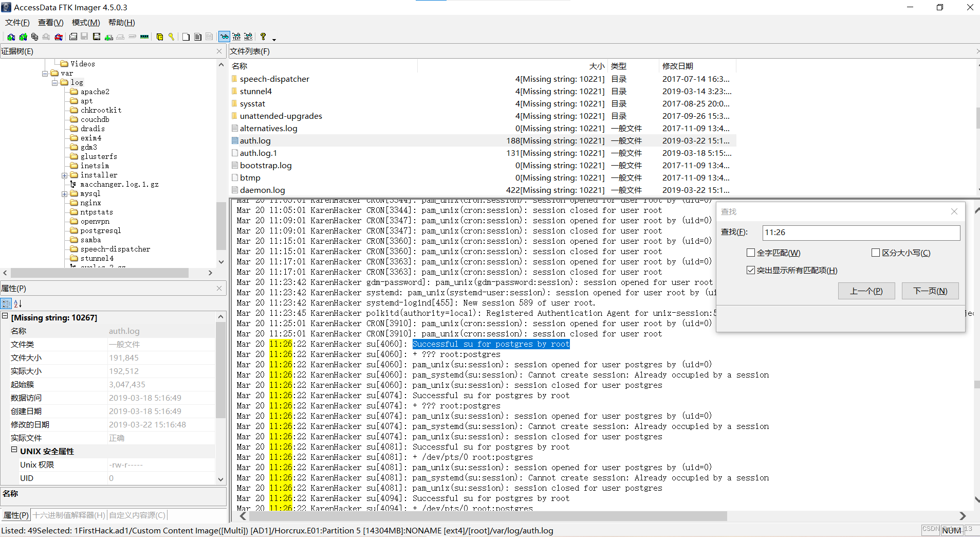Click Add to Custom Content Image icon
The height and width of the screenshot is (537, 980).
(x=108, y=37)
